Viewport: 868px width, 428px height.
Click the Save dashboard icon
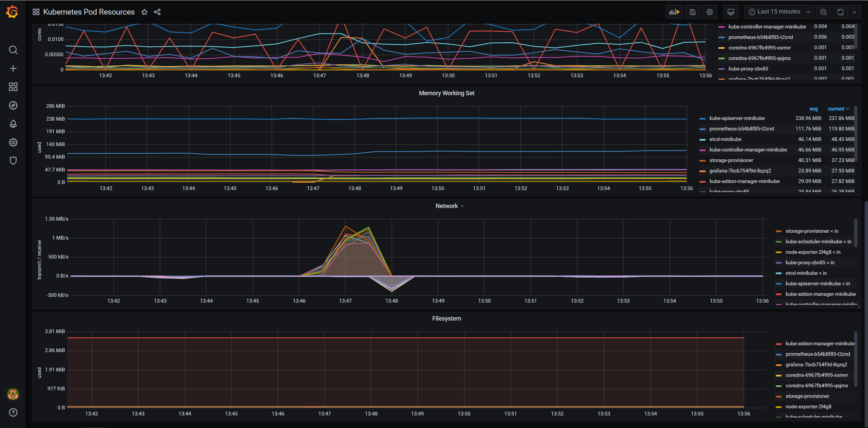coord(692,12)
